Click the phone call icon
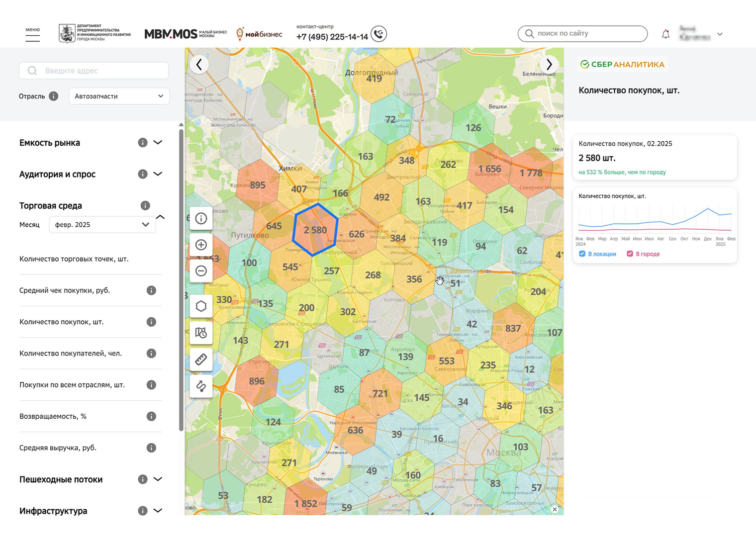The image size is (756, 545). (379, 34)
